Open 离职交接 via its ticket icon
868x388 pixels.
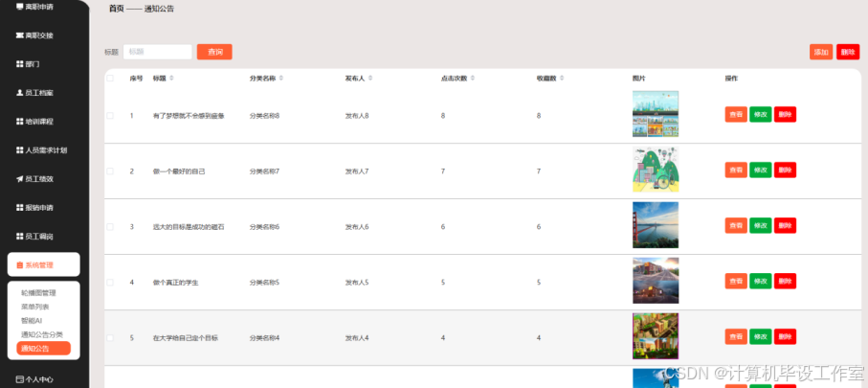20,35
